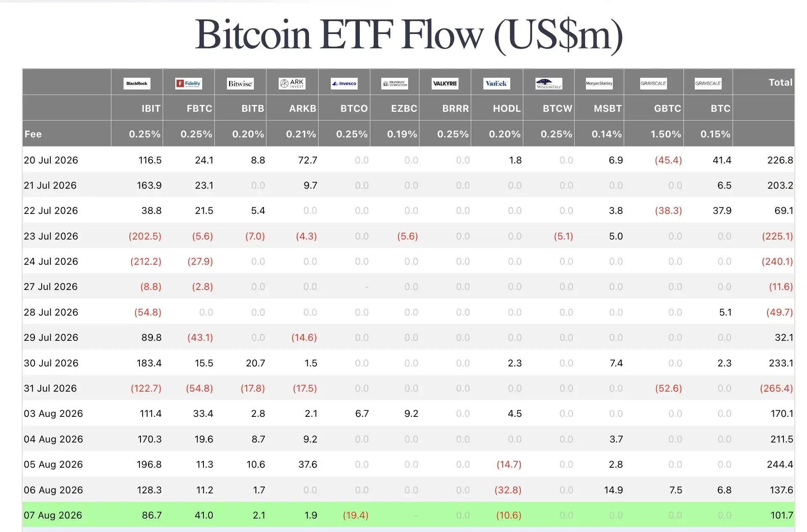Click the WisdomTree logo

click(549, 83)
